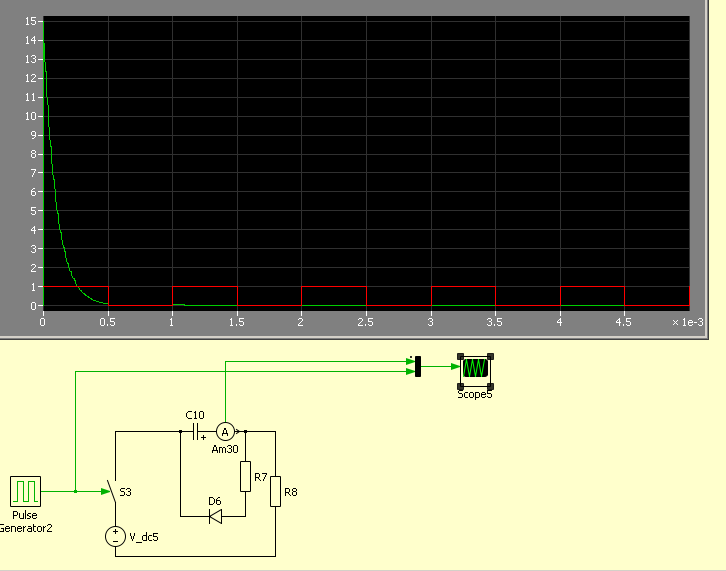The width and height of the screenshot is (726, 571).
Task: Select the signal multiplexer bar before Scope5
Action: 418,366
